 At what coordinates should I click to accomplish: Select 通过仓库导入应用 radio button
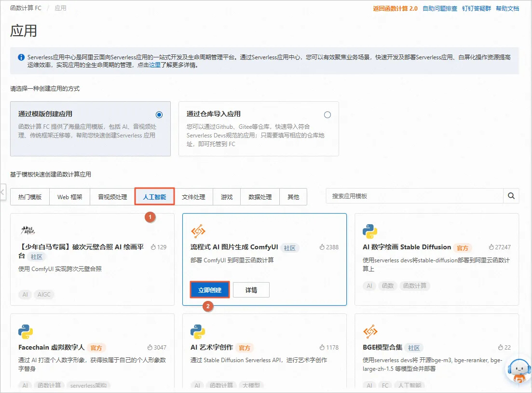click(327, 115)
